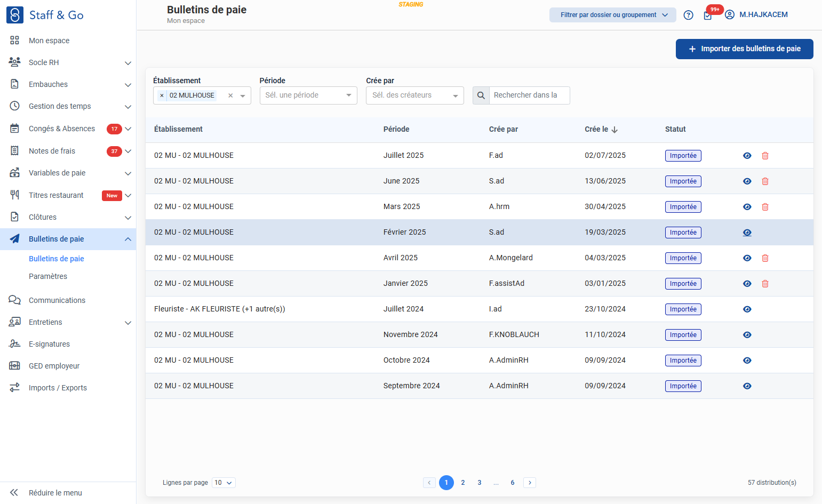Screen dimensions: 822x504
Task: Open Imports / Exports in the sidebar
Action: pos(68,388)
